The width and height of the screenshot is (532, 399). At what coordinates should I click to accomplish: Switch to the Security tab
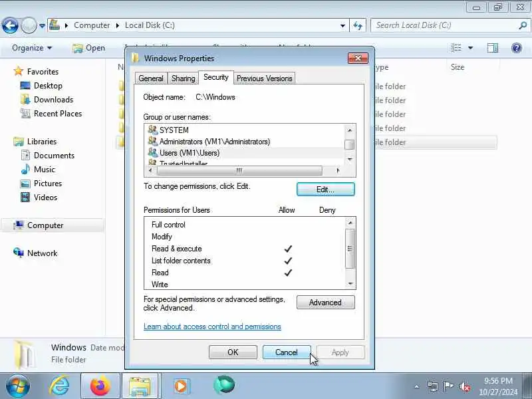point(215,77)
